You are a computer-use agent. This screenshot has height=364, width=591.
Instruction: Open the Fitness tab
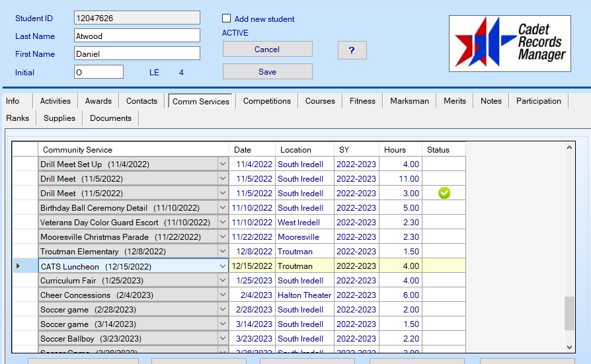click(362, 101)
